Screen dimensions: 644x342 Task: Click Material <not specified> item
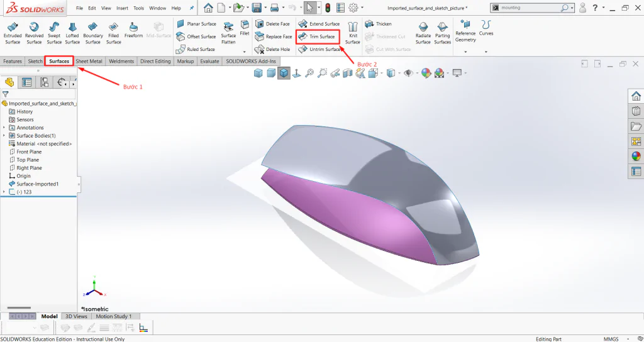(x=40, y=144)
